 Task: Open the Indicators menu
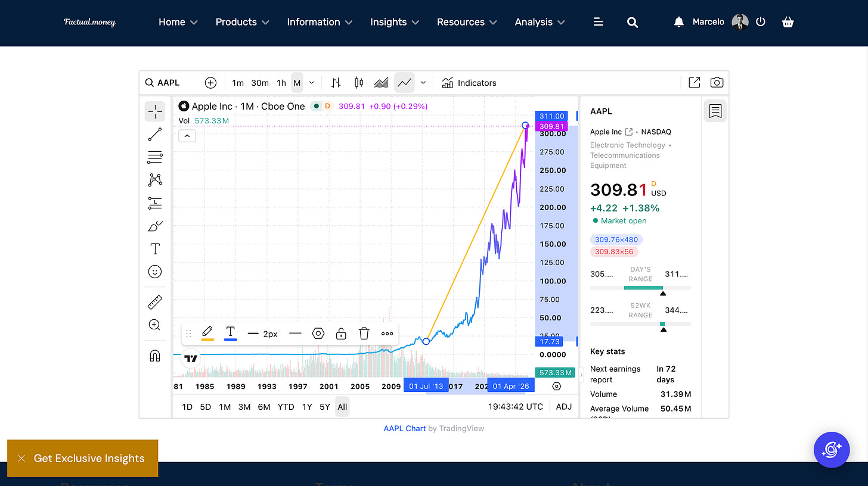pyautogui.click(x=469, y=83)
